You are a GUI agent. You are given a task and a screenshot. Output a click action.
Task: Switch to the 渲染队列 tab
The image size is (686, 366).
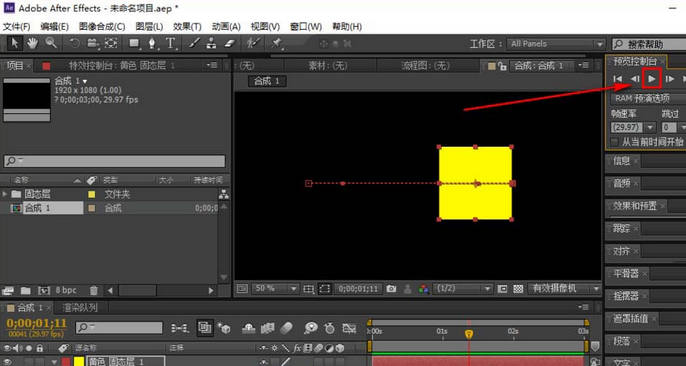80,308
